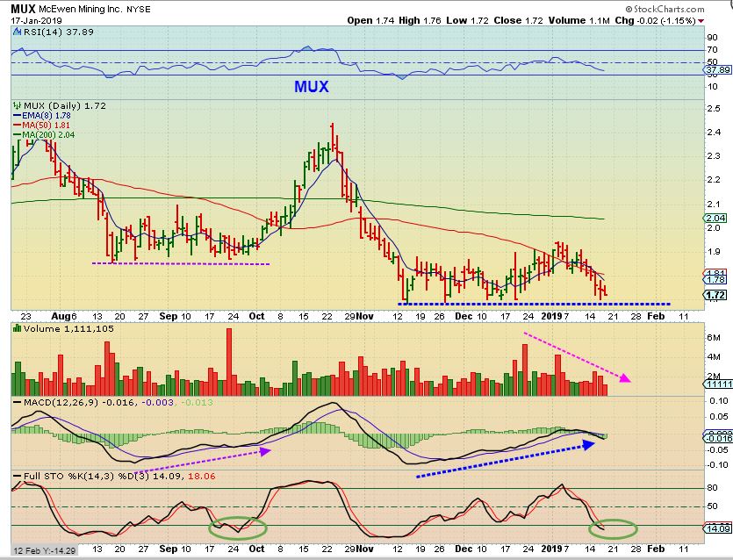
Task: Click the 'MA(200) 2.04' legend entry
Action: pyautogui.click(x=48, y=134)
